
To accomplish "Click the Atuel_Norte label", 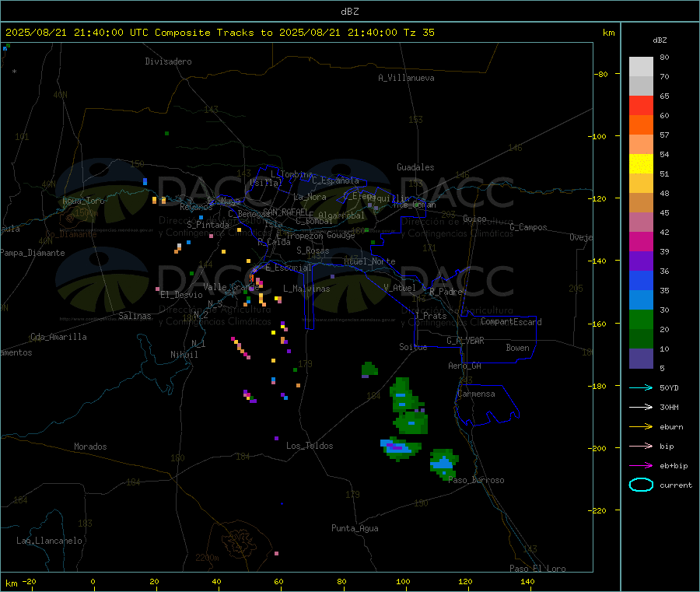I will coord(369,261).
